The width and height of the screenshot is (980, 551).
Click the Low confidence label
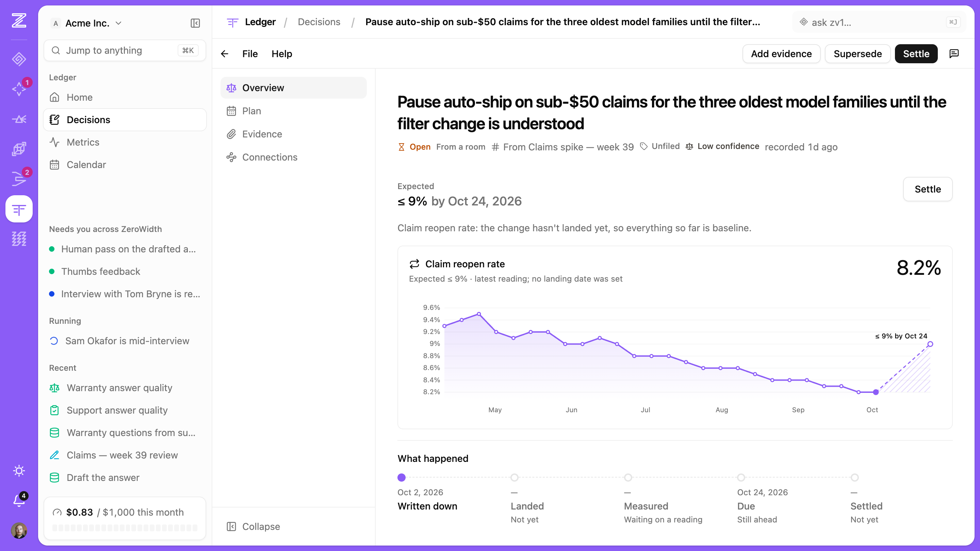click(722, 146)
